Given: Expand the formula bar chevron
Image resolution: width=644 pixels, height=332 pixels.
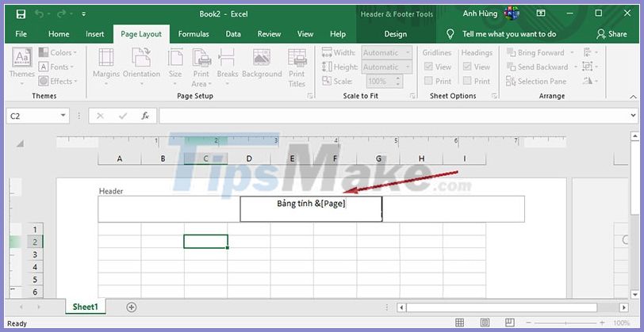Looking at the screenshot, I should click(x=634, y=116).
